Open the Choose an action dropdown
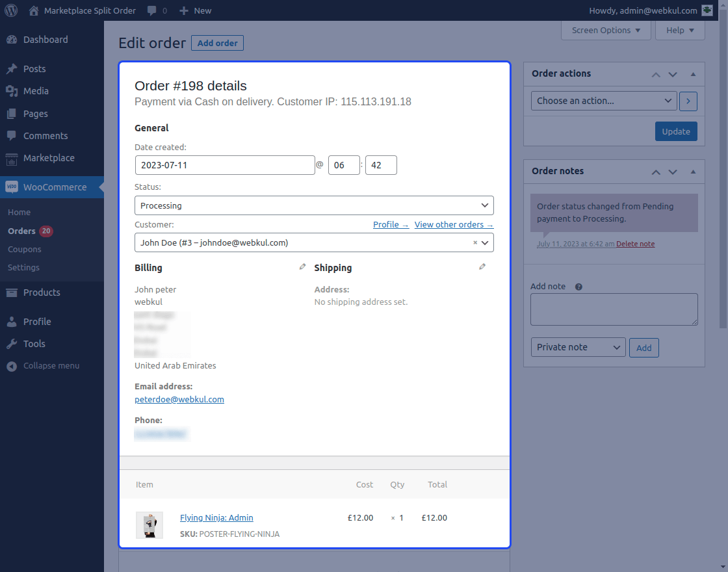This screenshot has width=728, height=572. point(604,101)
